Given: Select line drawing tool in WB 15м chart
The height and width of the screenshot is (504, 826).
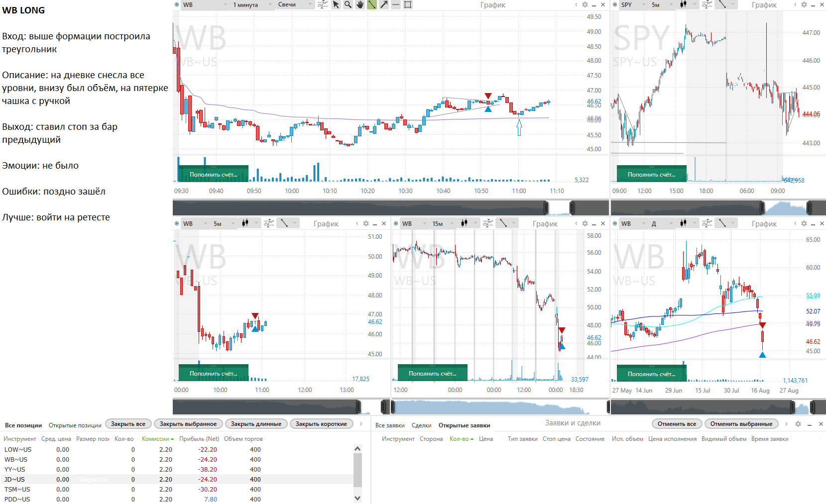Looking at the screenshot, I should pos(503,223).
